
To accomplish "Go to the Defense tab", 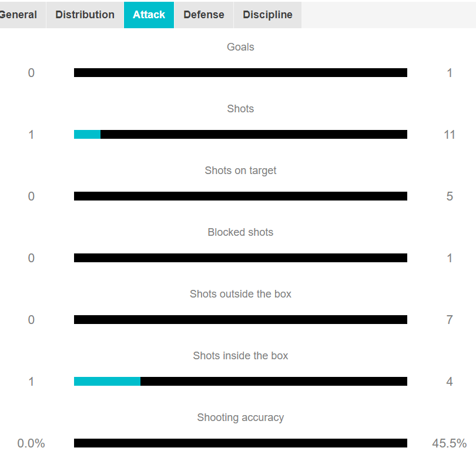I will 203,15.
